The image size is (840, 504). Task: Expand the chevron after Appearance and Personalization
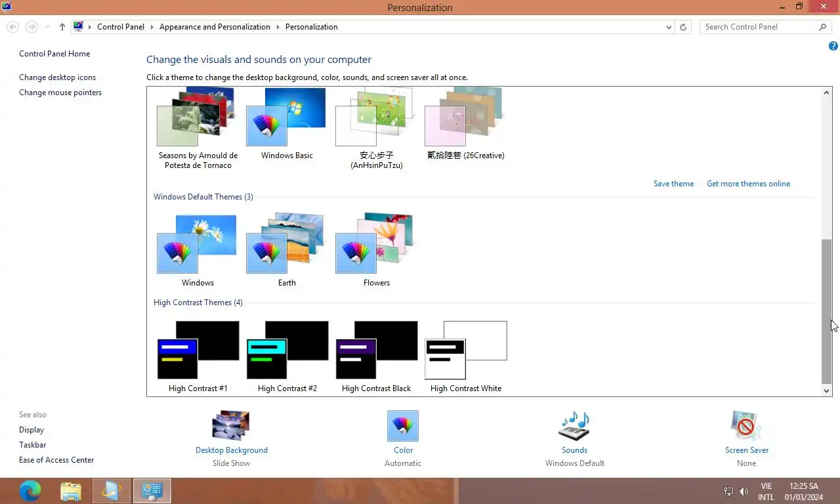(x=278, y=27)
